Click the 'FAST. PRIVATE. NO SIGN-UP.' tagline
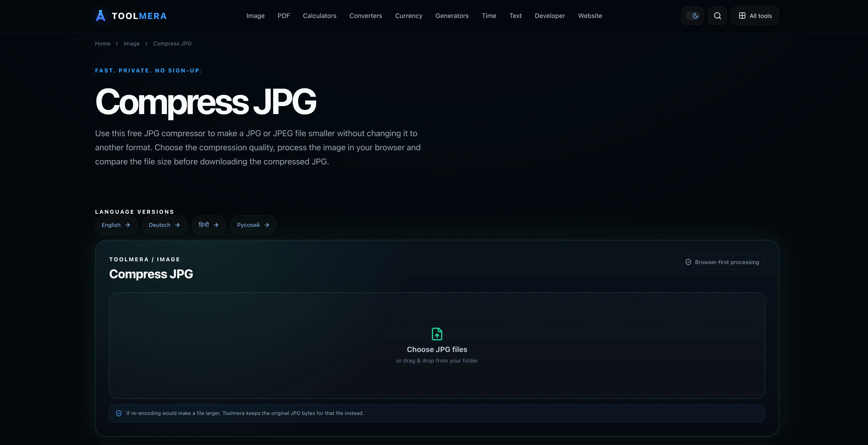The width and height of the screenshot is (868, 445). click(x=148, y=70)
